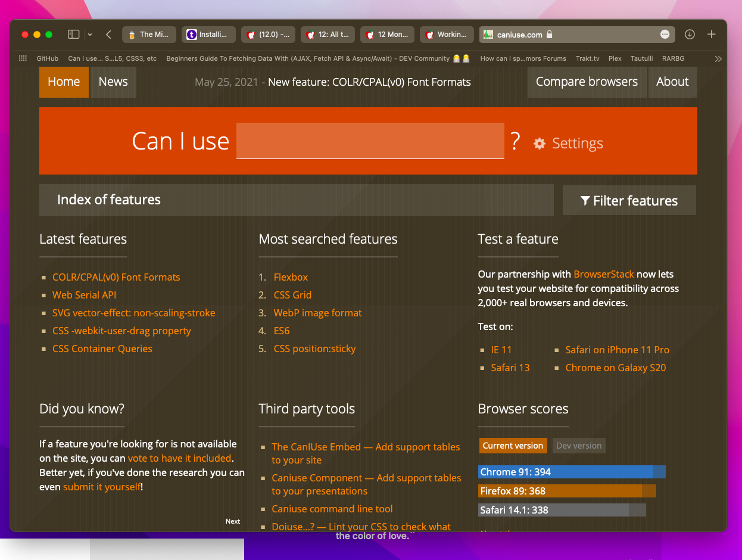This screenshot has width=742, height=560.
Task: Open the News navigation item
Action: pos(113,82)
